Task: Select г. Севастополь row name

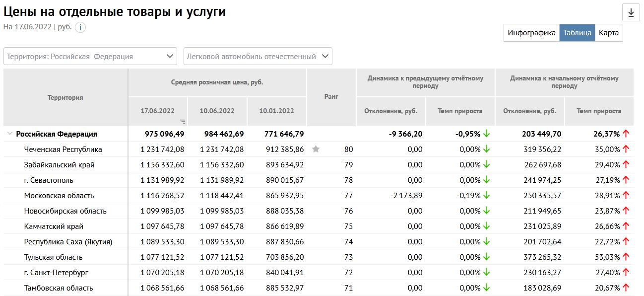Action: (49, 180)
